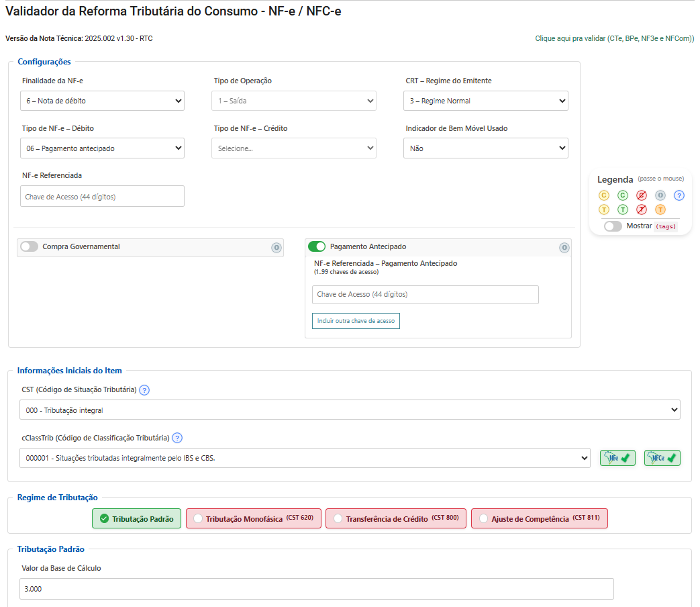Open the Finalidade da NF-e dropdown
700x607 pixels.
coord(102,101)
